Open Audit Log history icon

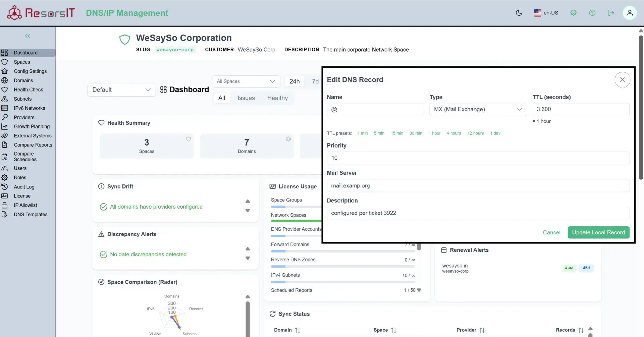coord(5,187)
